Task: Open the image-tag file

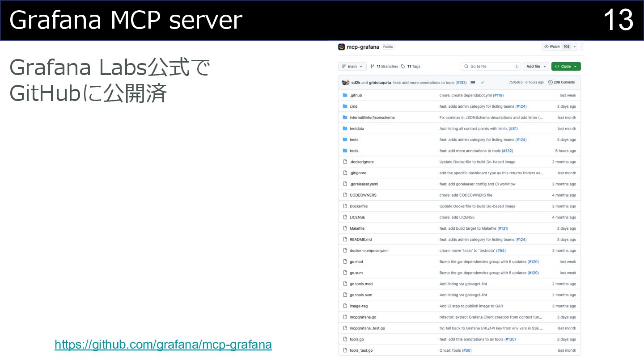Action: [x=359, y=306]
